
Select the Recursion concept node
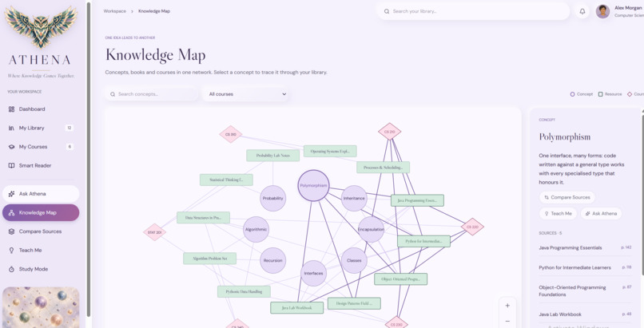272,260
